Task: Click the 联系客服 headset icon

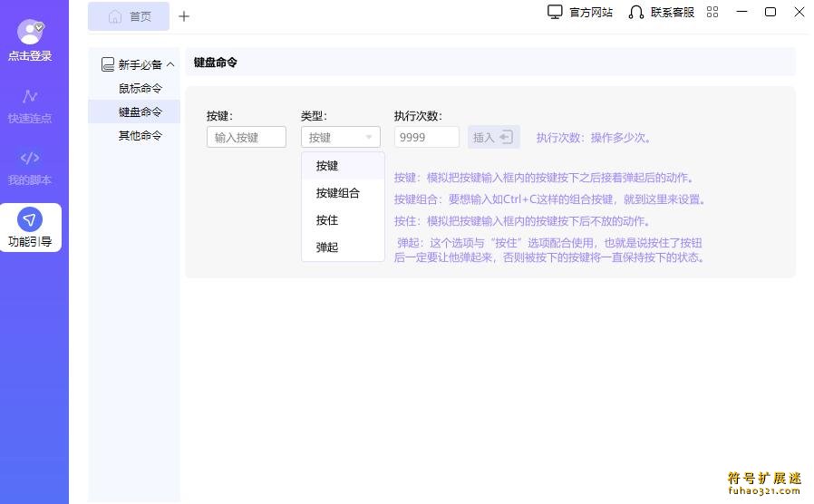Action: (636, 12)
